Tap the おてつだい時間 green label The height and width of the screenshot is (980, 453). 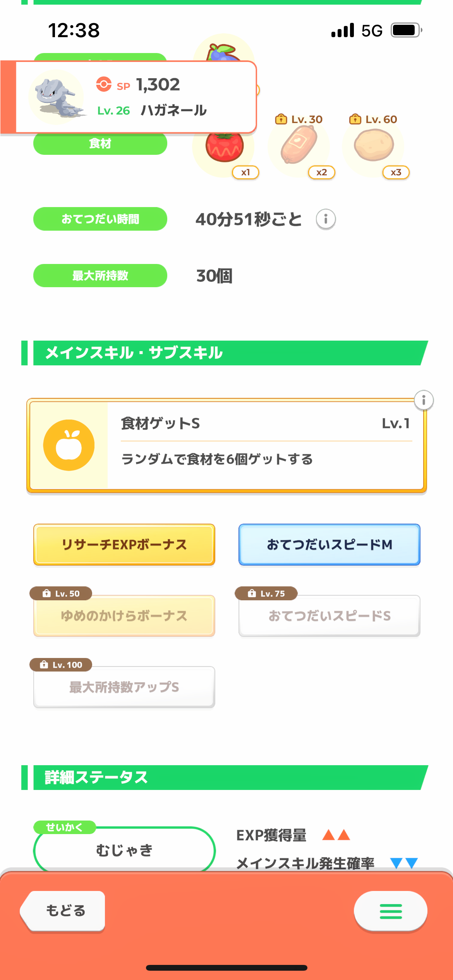click(100, 219)
